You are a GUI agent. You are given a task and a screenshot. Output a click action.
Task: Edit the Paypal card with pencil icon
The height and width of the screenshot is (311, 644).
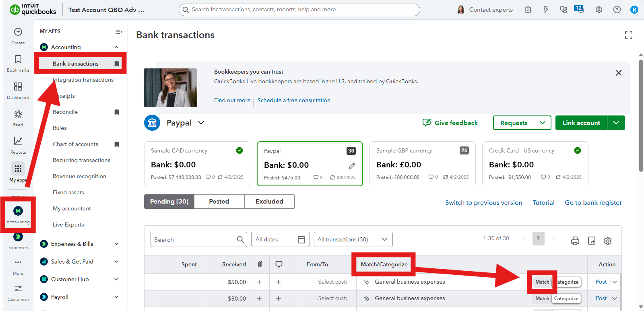coord(352,166)
